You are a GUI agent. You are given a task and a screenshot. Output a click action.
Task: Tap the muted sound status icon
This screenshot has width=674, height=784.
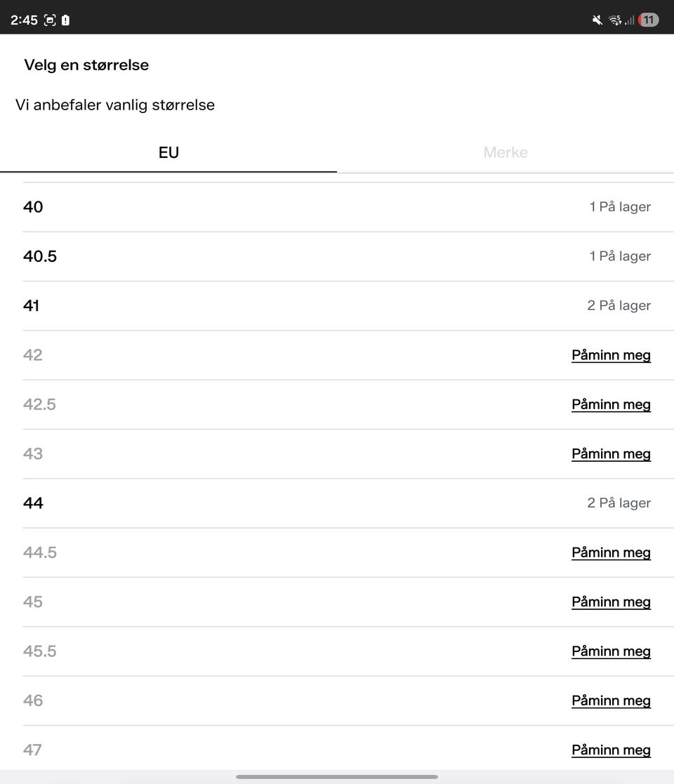(x=597, y=20)
